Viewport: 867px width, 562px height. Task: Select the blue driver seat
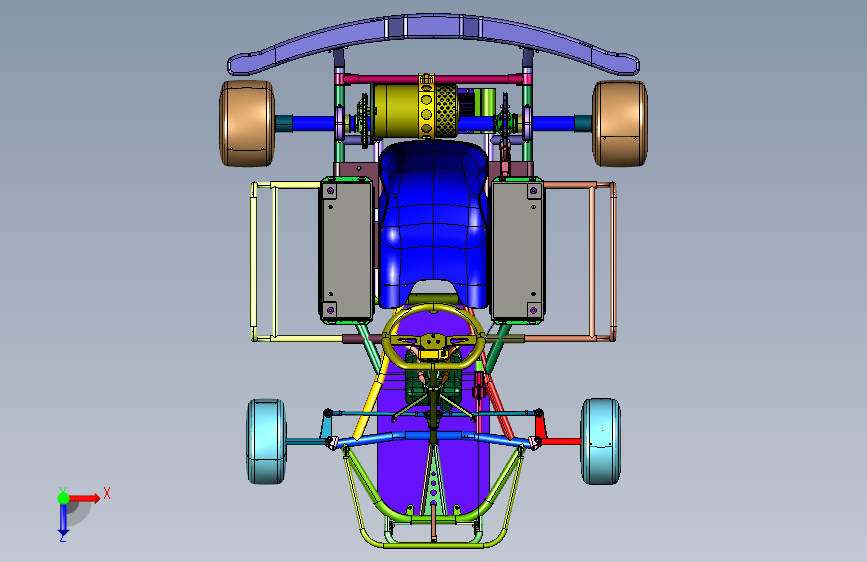pyautogui.click(x=433, y=221)
